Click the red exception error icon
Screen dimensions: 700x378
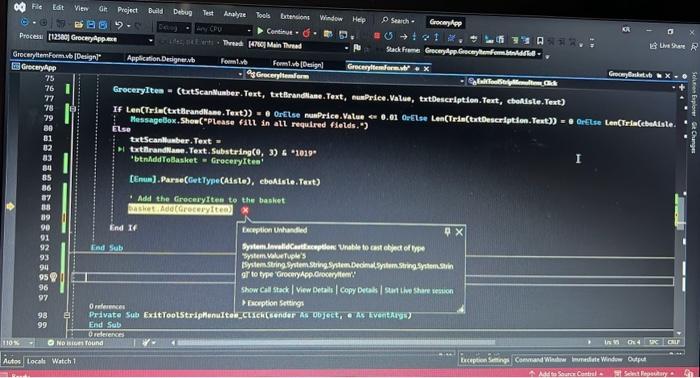click(x=245, y=211)
